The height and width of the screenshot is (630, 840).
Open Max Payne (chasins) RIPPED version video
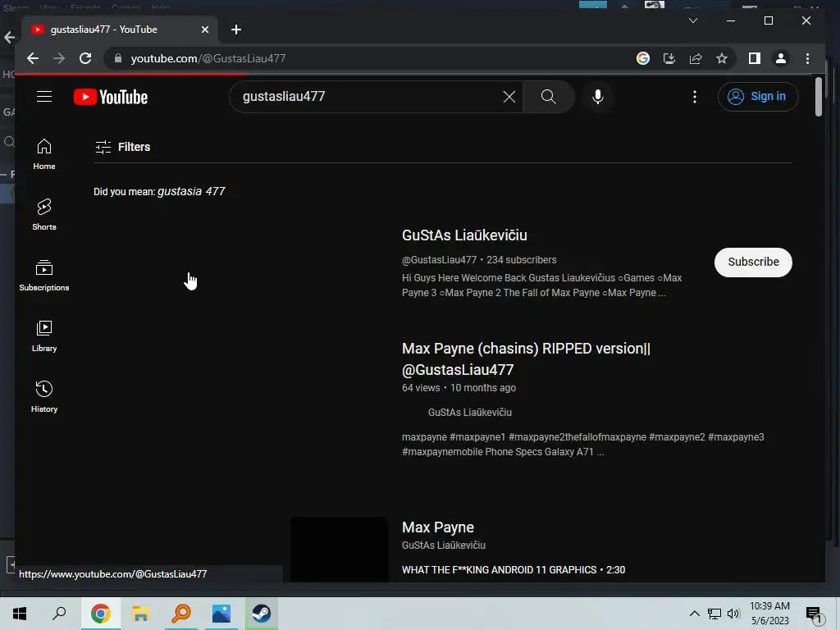pos(526,359)
